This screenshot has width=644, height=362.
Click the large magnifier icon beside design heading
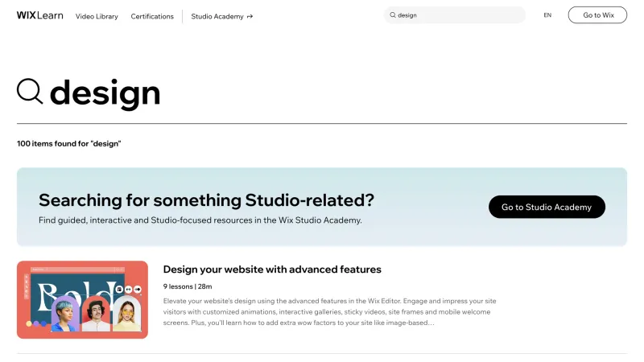30,91
